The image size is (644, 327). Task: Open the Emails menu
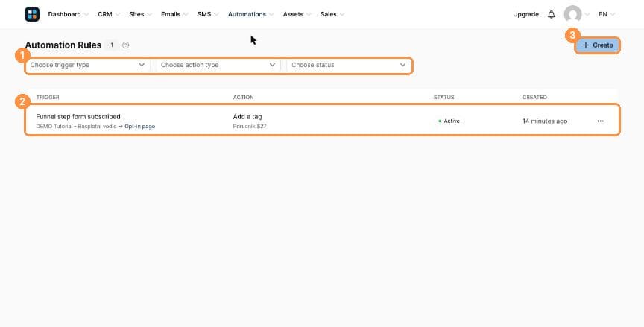point(174,14)
